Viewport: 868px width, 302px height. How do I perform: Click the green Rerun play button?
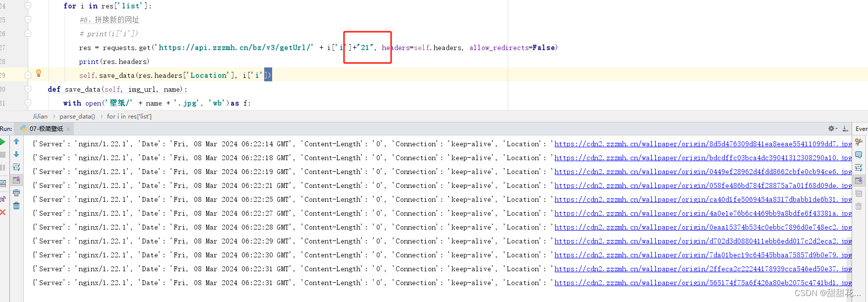(2, 142)
